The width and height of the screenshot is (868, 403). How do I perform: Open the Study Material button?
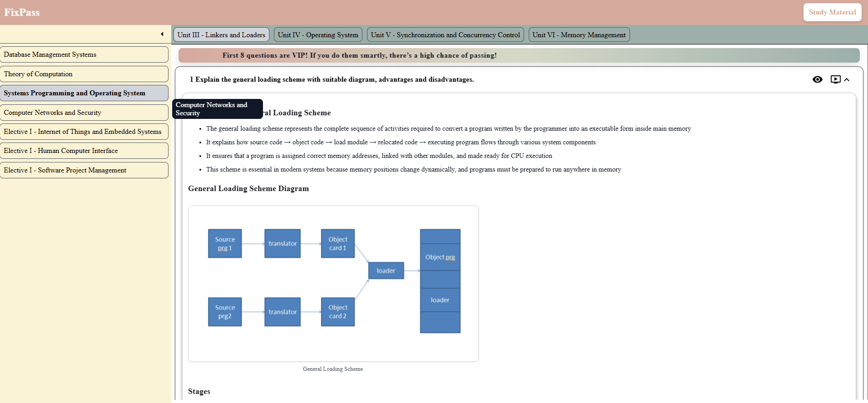(x=832, y=12)
